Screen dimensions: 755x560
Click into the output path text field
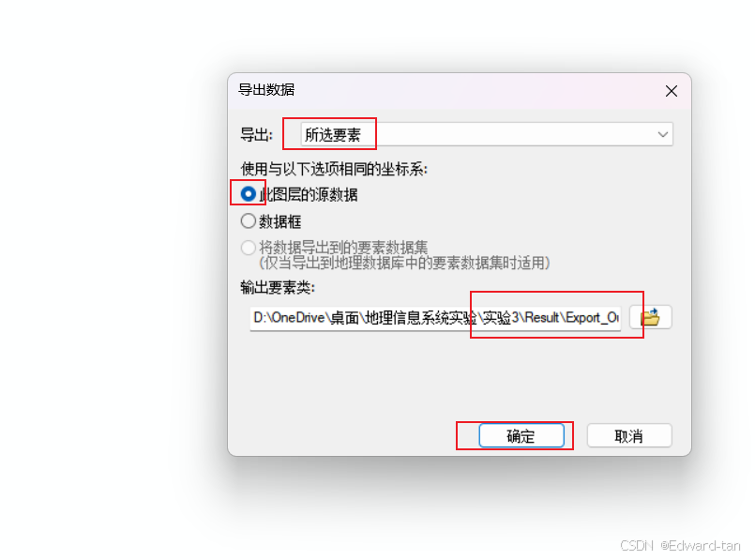[x=435, y=318]
